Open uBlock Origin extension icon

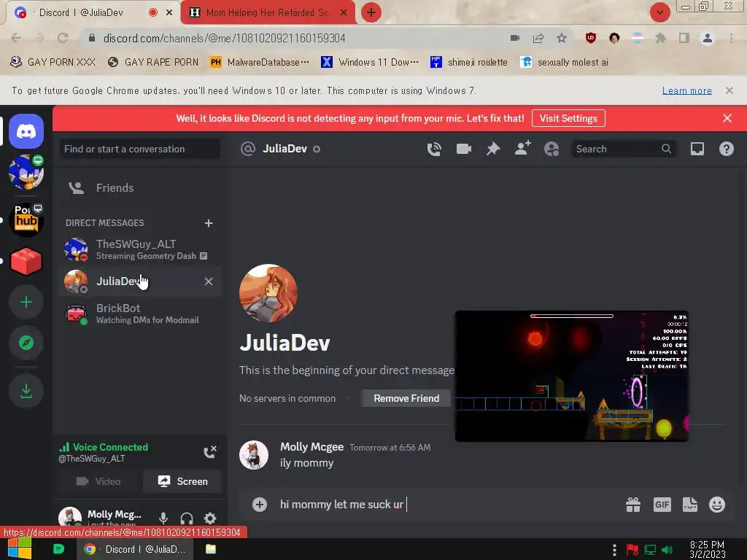point(591,38)
